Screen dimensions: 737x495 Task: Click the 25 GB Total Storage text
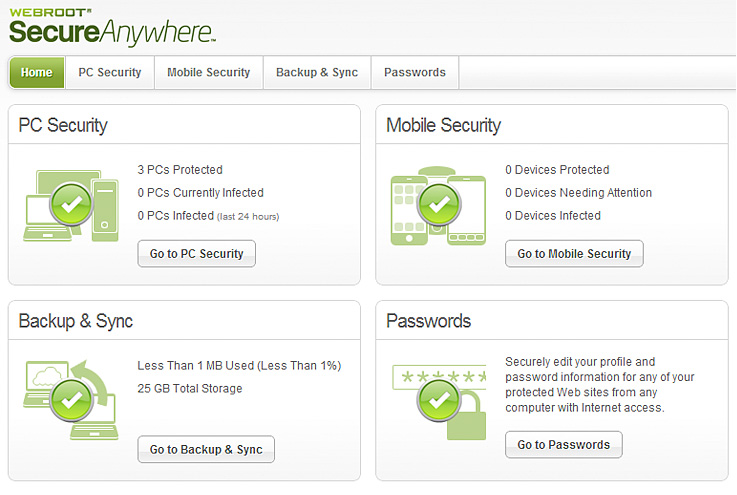190,389
